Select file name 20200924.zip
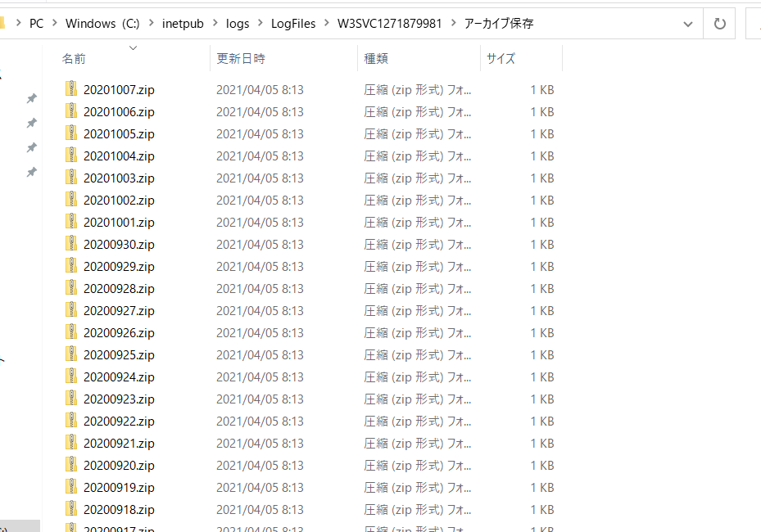 pos(119,376)
